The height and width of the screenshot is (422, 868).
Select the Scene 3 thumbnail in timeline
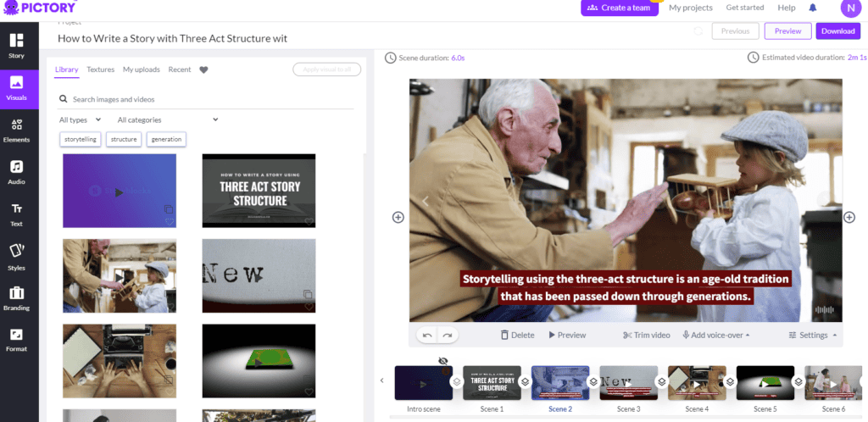(x=628, y=383)
